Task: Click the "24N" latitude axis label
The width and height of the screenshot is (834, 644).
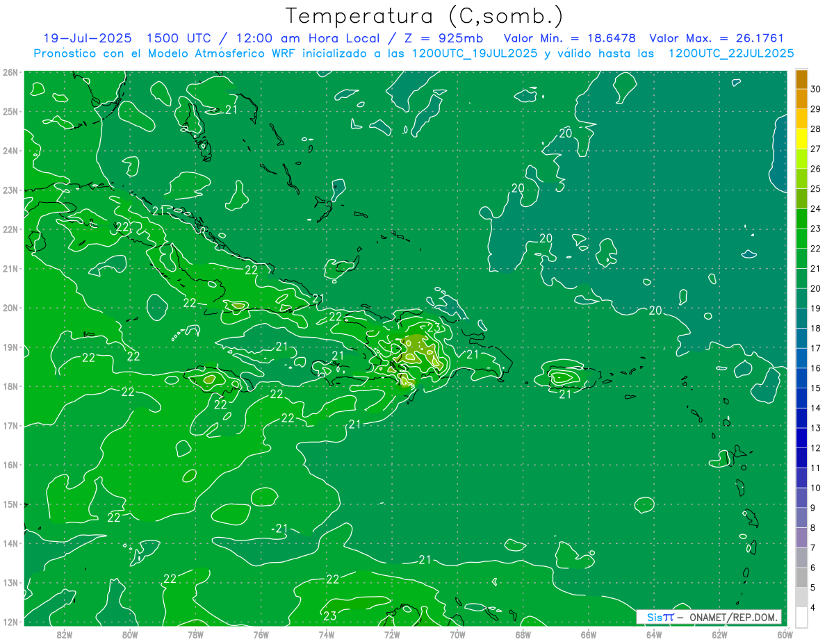Action: point(10,151)
